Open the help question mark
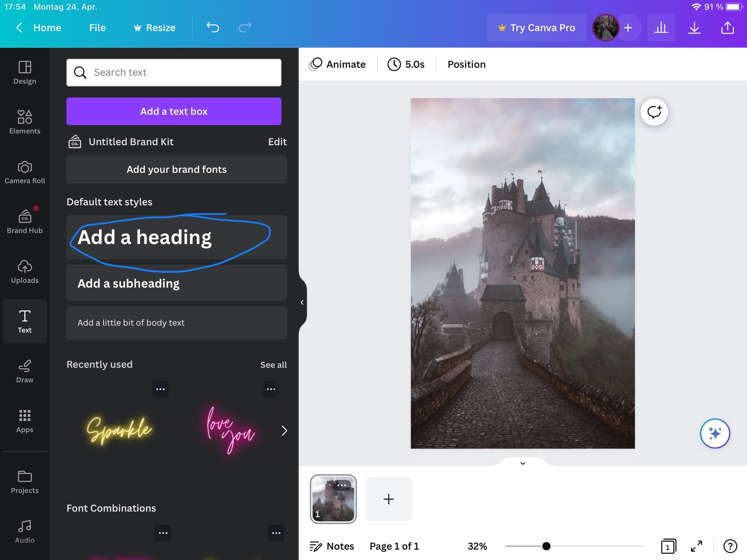The height and width of the screenshot is (560, 747). 730,546
